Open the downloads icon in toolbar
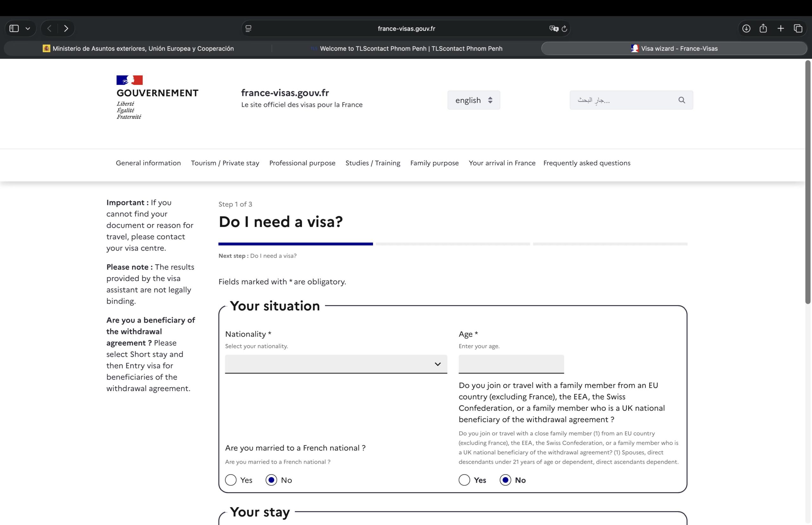 [x=746, y=29]
